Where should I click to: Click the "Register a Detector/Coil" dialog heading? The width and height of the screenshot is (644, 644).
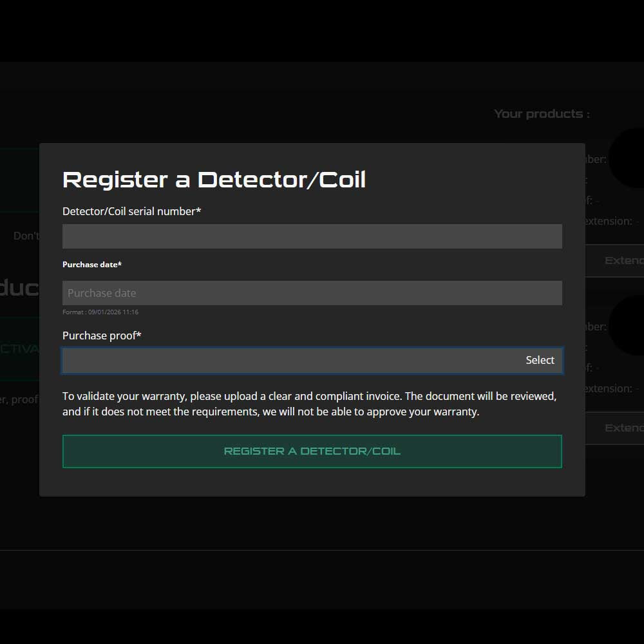214,180
